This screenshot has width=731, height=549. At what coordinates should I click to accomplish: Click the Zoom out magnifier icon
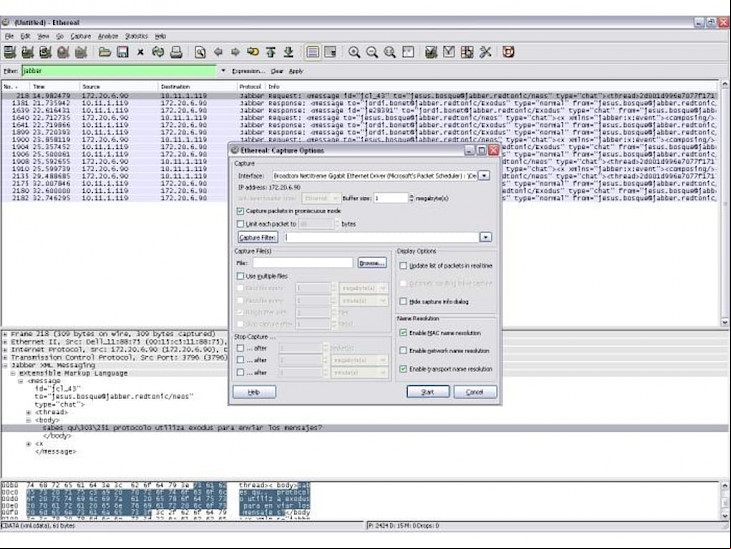[x=372, y=52]
